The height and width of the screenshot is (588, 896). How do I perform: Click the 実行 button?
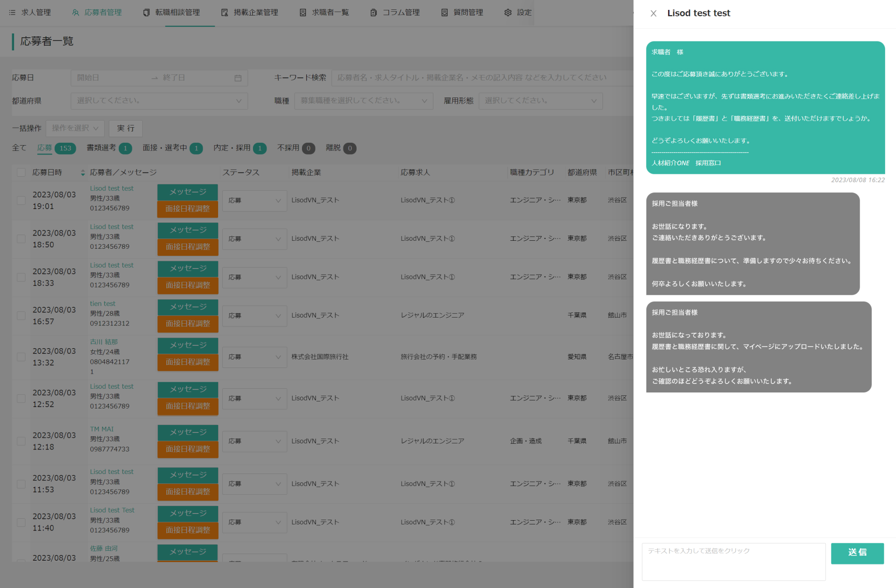126,128
